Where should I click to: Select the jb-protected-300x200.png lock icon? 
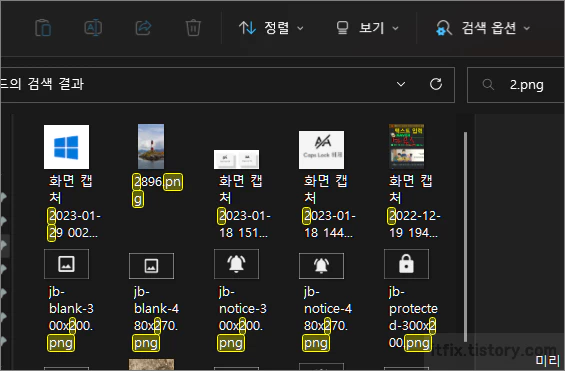[406, 264]
